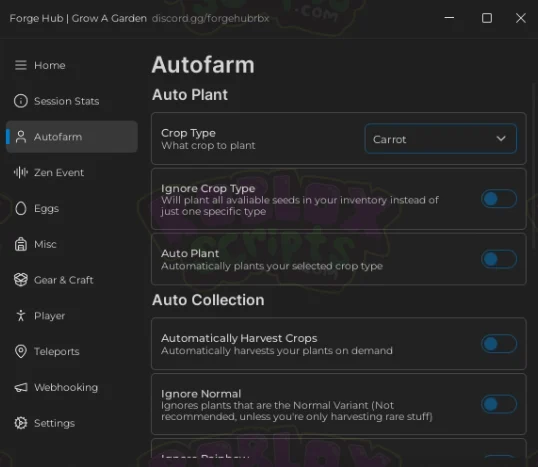This screenshot has width=538, height=467.
Task: Select the Webhooking tab
Action: [x=72, y=387]
